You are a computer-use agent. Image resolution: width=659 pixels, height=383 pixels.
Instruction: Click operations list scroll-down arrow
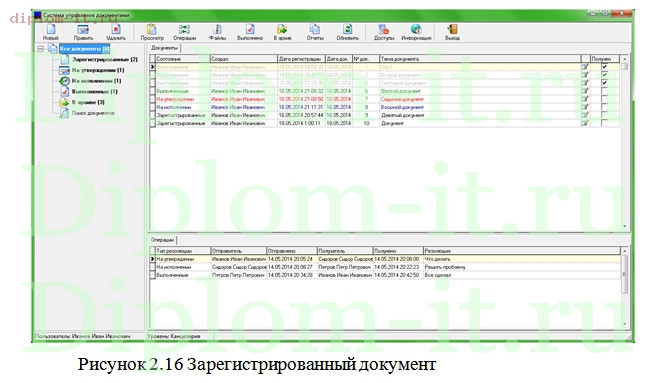[625, 324]
